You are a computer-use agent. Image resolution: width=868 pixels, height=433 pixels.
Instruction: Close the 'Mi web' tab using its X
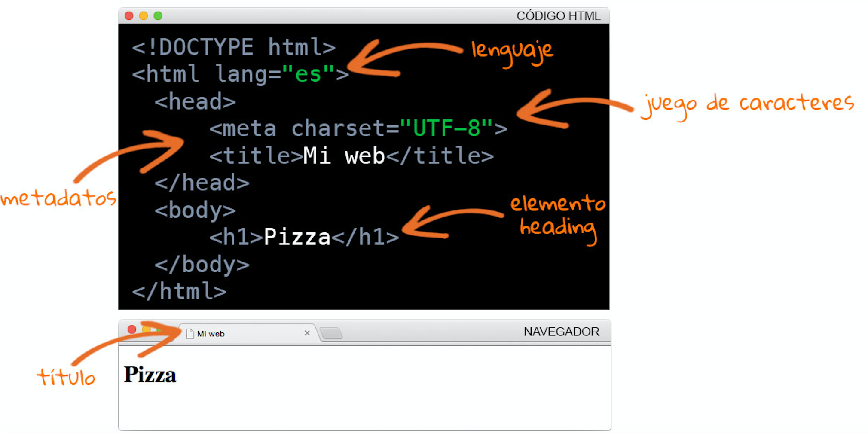pyautogui.click(x=307, y=333)
